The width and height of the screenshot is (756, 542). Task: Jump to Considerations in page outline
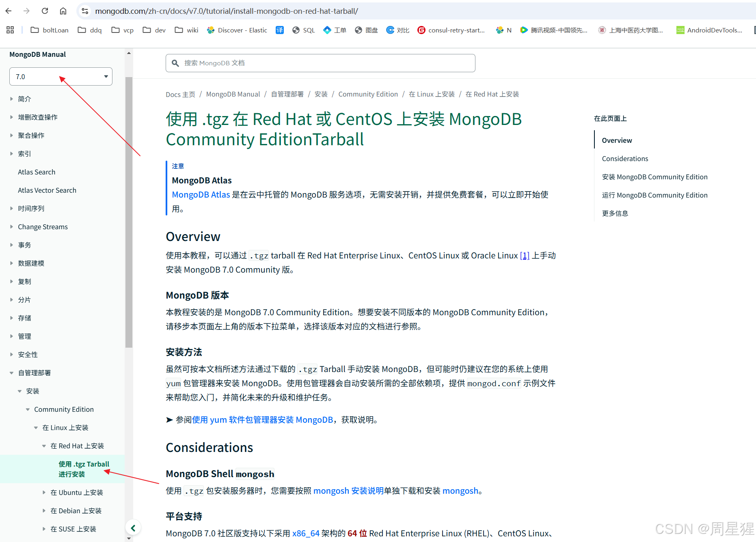tap(625, 159)
